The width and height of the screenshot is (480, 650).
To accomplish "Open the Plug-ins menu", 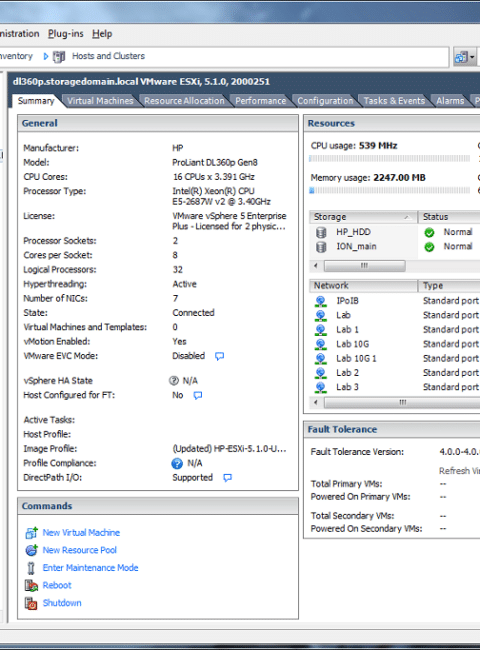I will click(x=65, y=34).
